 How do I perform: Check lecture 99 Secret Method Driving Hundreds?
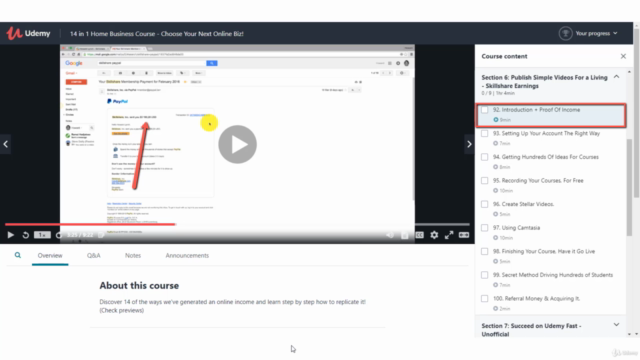coord(484,275)
